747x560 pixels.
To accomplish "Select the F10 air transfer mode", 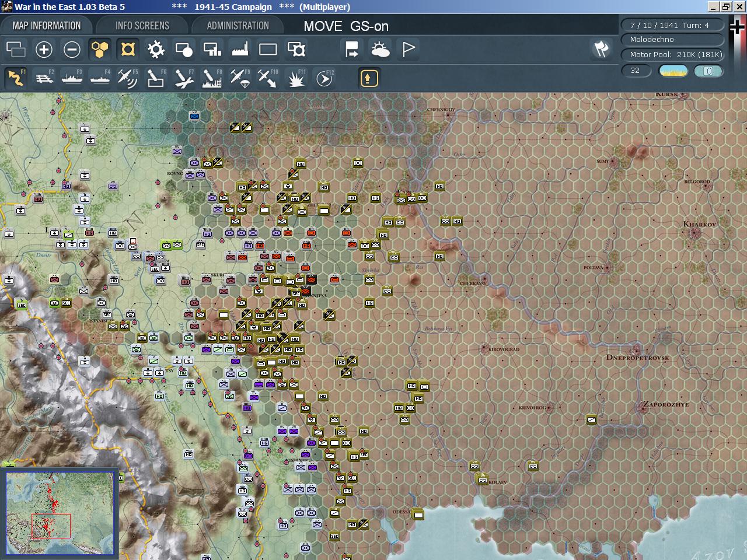I will pyautogui.click(x=268, y=78).
